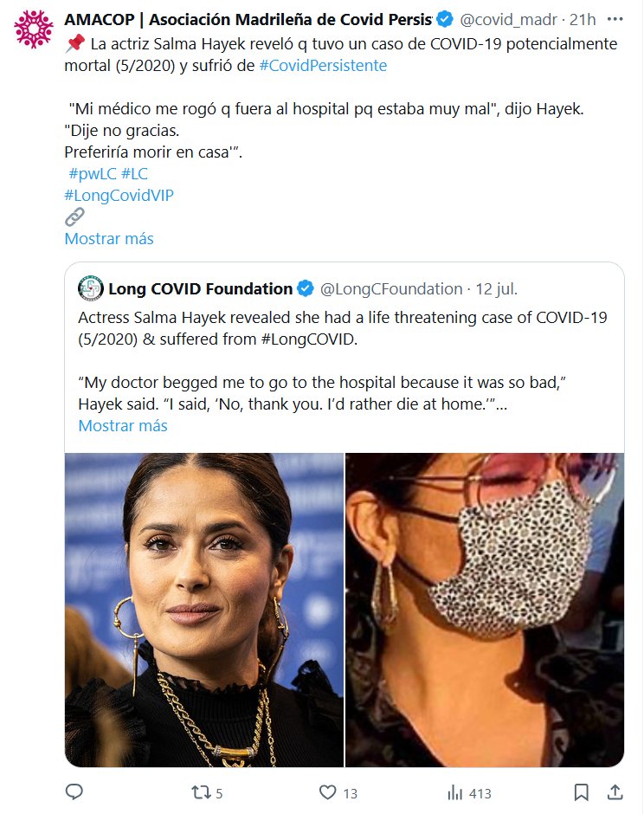Bookmark this tweet
The height and width of the screenshot is (814, 644).
582,792
